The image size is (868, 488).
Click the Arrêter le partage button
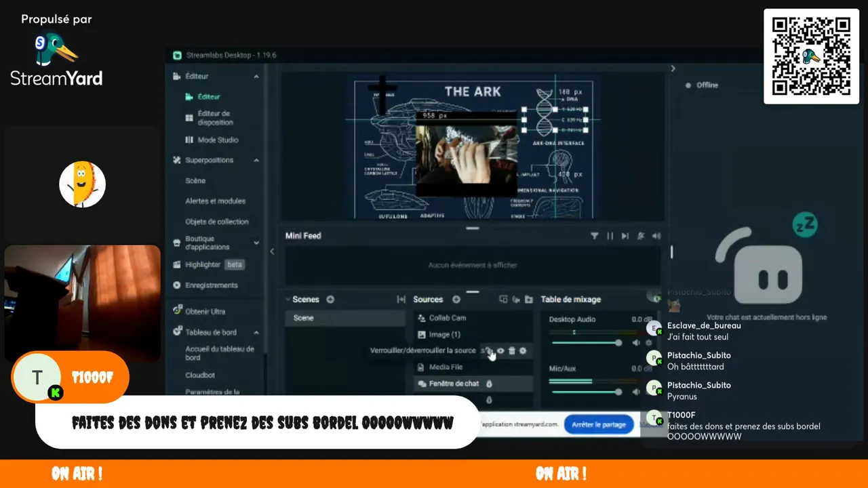(x=598, y=425)
